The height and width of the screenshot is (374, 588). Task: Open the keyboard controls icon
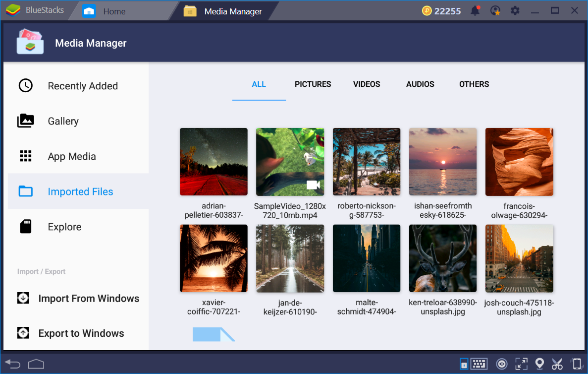[x=479, y=364]
